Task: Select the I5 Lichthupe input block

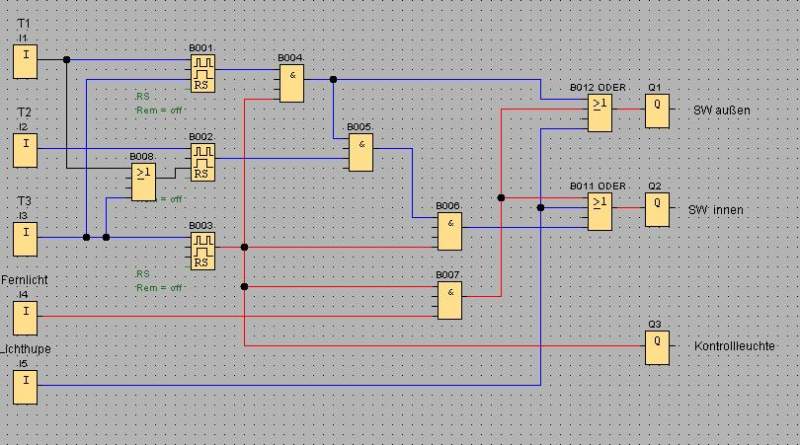Action: pyautogui.click(x=26, y=387)
